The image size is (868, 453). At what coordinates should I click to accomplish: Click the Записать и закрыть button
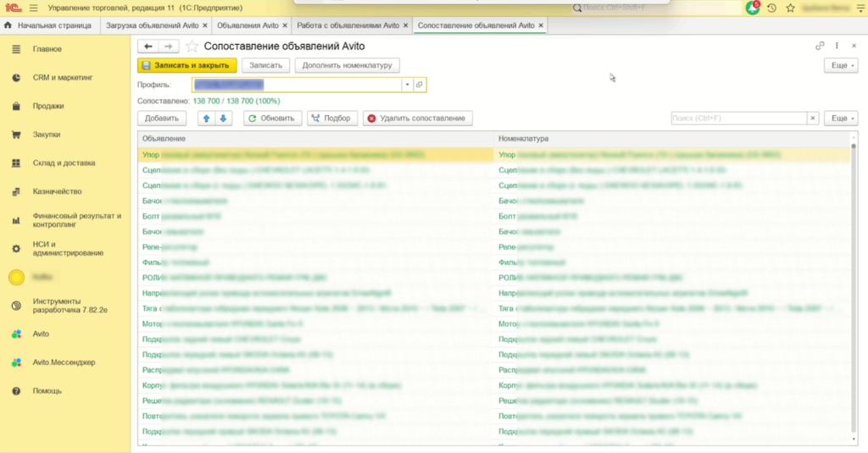187,65
